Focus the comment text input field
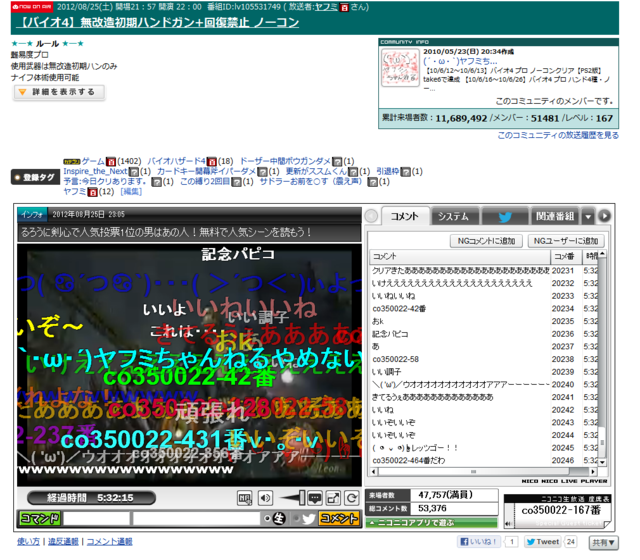Screen dimensions: 640x560 click(196, 519)
